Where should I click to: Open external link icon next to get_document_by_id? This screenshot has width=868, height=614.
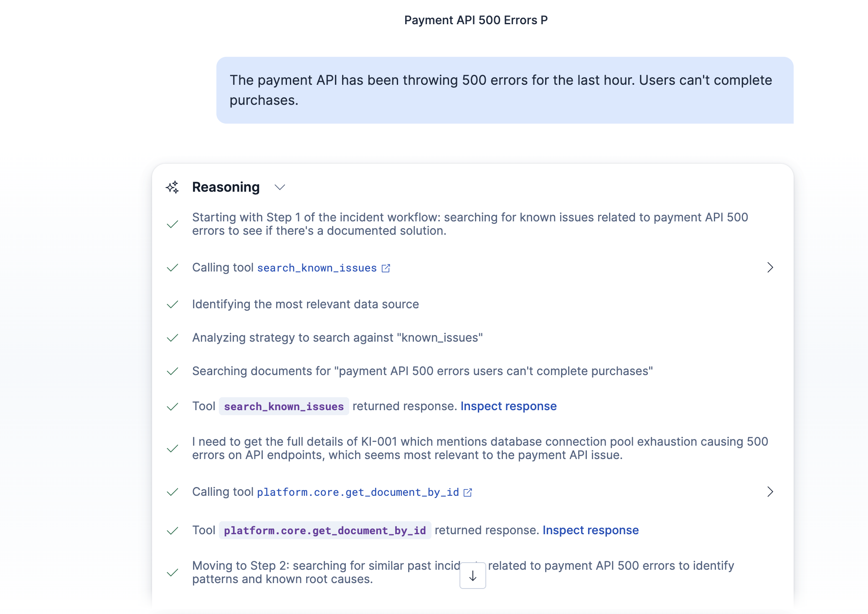468,492
